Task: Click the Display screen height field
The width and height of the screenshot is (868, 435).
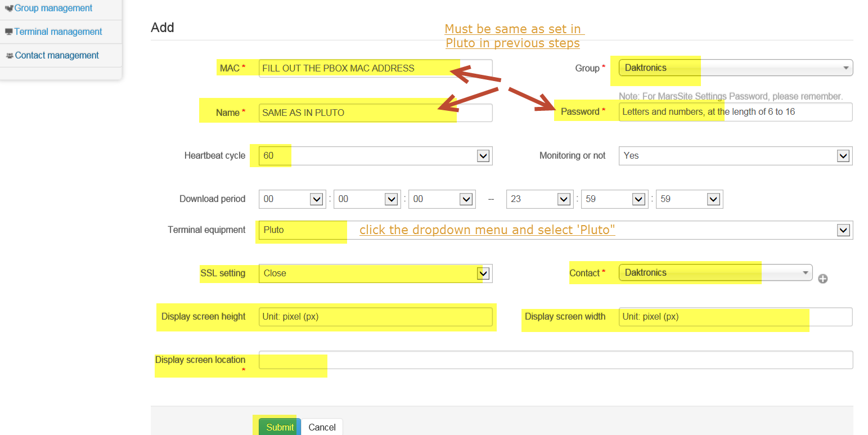Action: click(375, 317)
